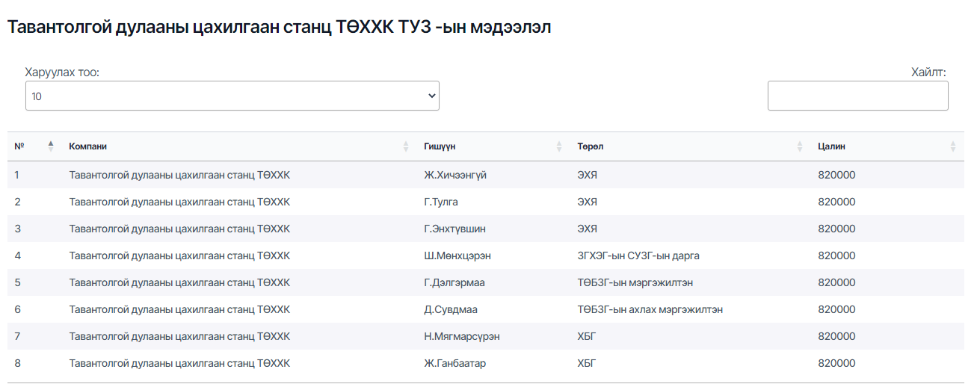Image resolution: width=980 pixels, height=384 pixels.
Task: Click the dropdown chevron of the rows selector
Action: click(431, 96)
